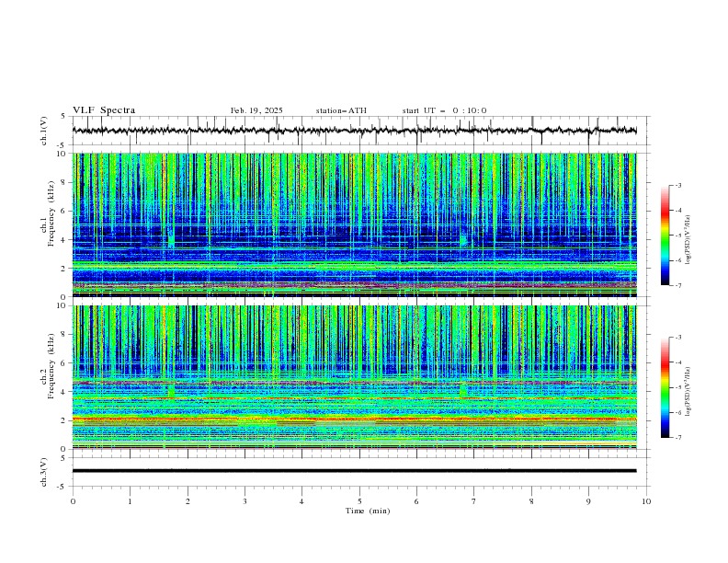Click time axis tick label "6"

[x=416, y=501]
